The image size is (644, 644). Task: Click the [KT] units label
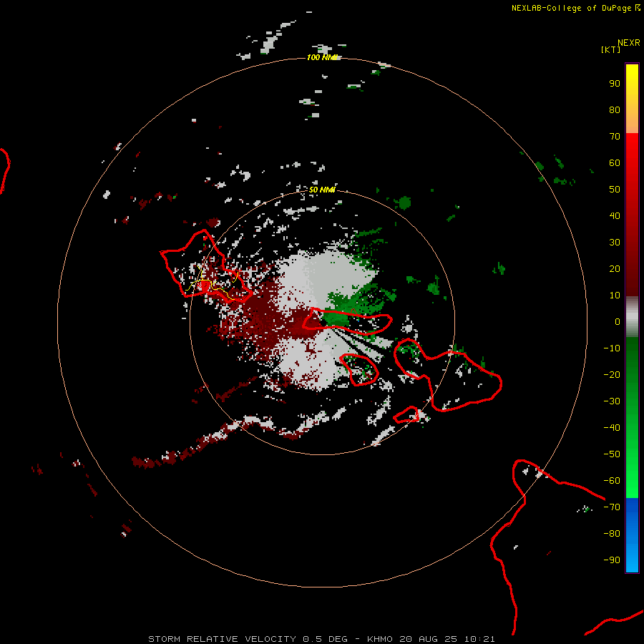click(x=610, y=49)
